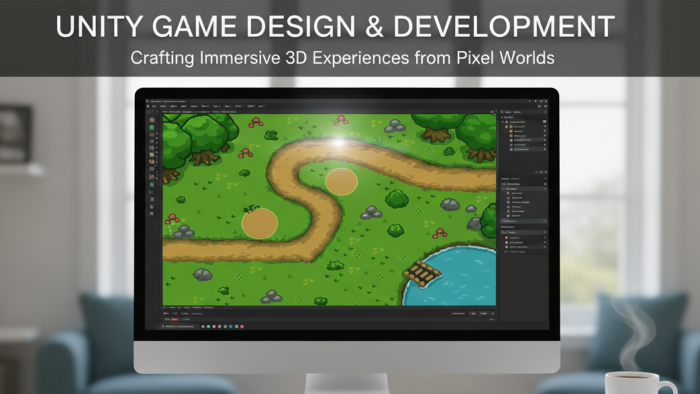The image size is (700, 394).
Task: Select the wooden bridge at the pond
Action: [x=422, y=273]
